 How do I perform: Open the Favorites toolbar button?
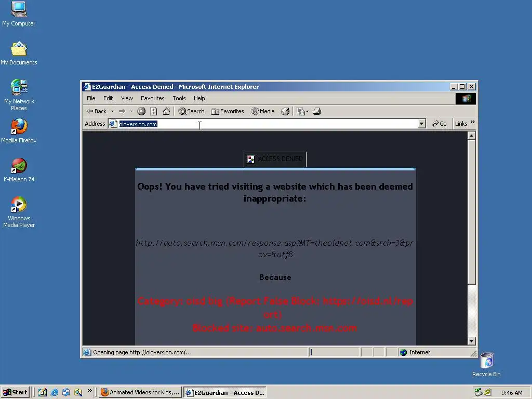(228, 111)
